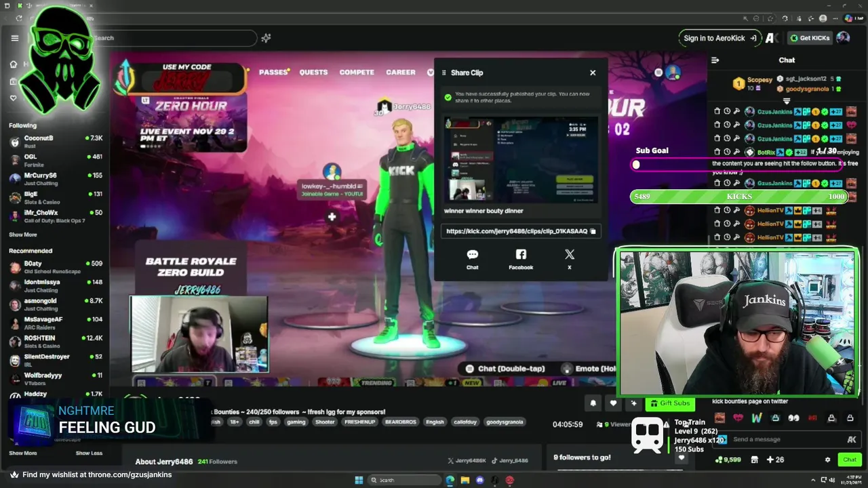This screenshot has width=868, height=488.
Task: Ban first HellionTV message author with hammer icon
Action: pos(736,210)
